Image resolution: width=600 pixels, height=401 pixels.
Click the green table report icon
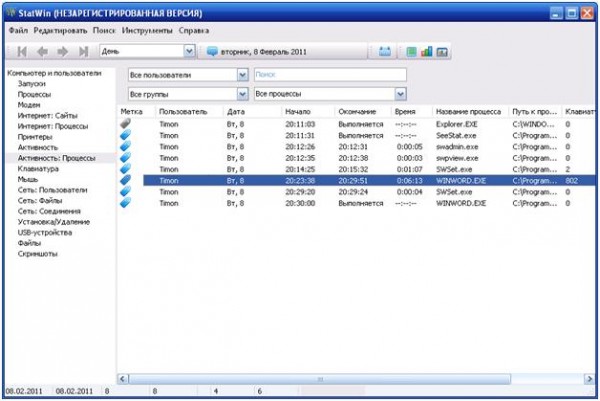[x=411, y=51]
